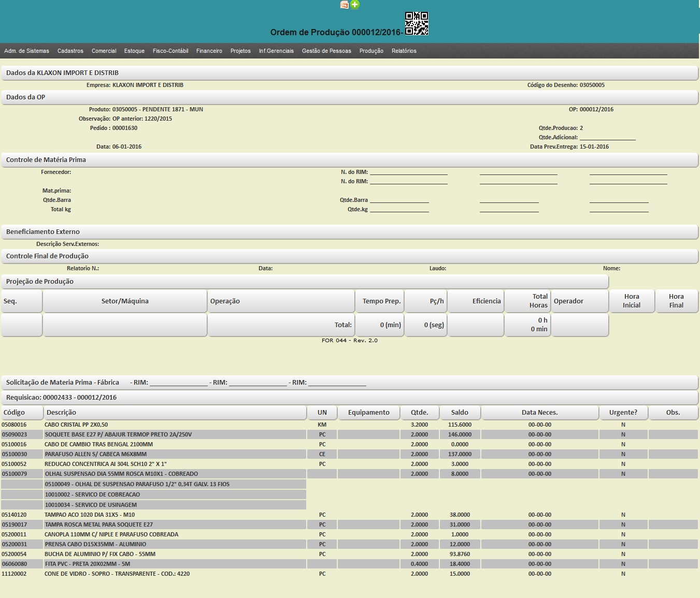The image size is (700, 598).
Task: Open the Comercial menu
Action: (x=104, y=51)
